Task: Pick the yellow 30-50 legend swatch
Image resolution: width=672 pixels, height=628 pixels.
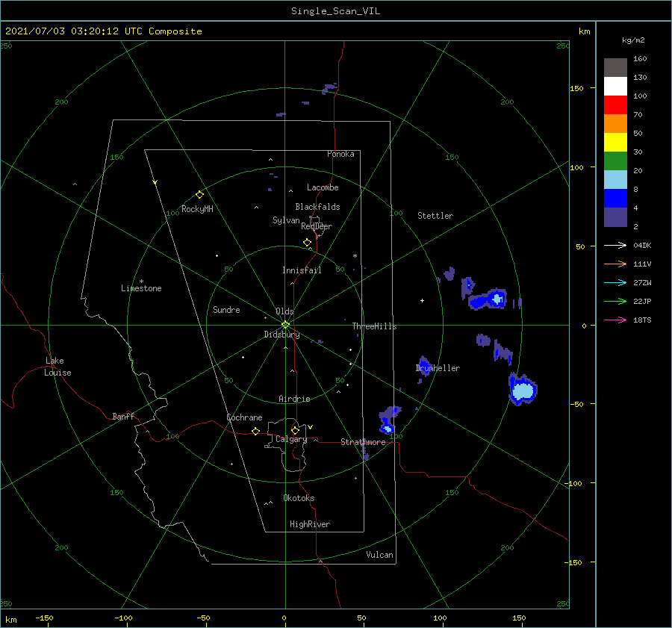Action: pyautogui.click(x=615, y=143)
